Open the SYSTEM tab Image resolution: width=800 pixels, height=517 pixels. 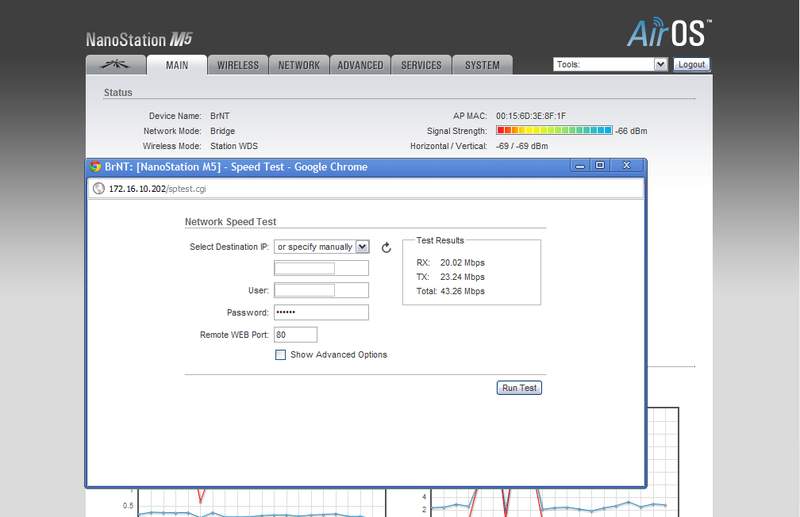tap(482, 65)
